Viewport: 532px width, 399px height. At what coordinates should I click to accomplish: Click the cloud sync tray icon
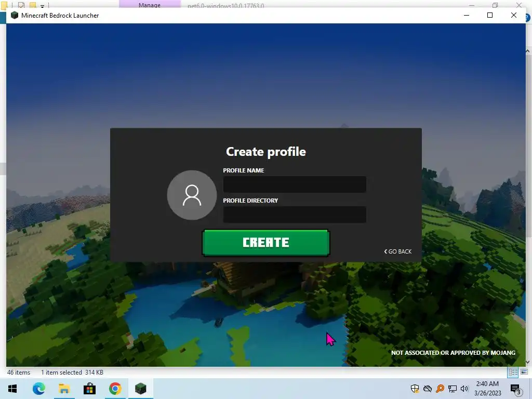point(428,389)
